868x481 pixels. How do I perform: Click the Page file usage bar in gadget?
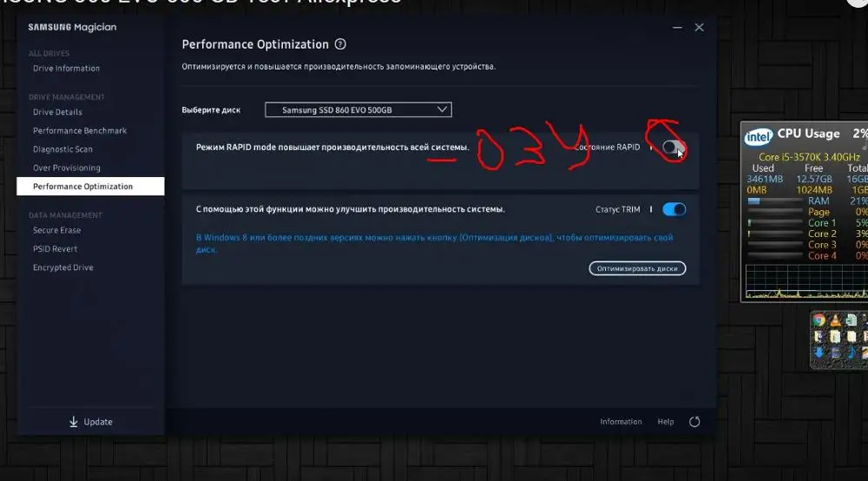pyautogui.click(x=775, y=212)
